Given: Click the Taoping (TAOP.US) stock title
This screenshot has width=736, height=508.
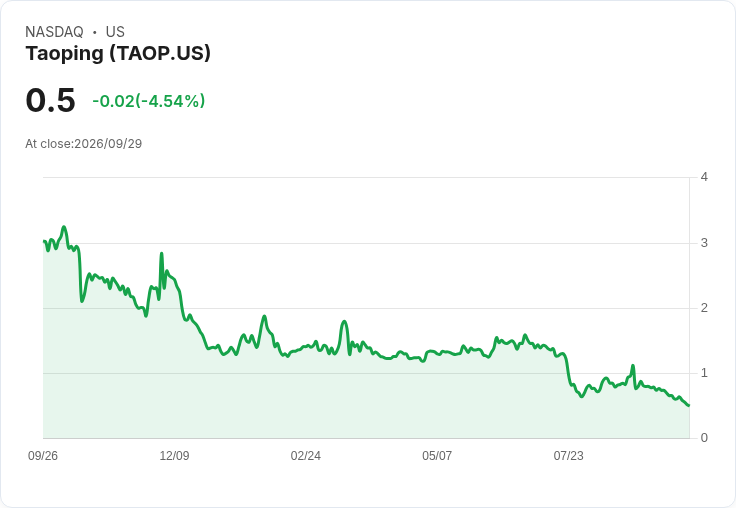Looking at the screenshot, I should pos(118,54).
